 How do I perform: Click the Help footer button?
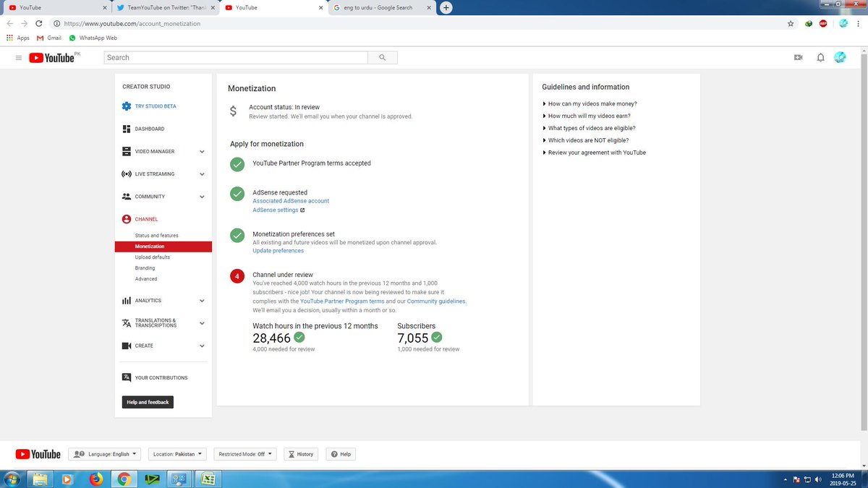[341, 454]
